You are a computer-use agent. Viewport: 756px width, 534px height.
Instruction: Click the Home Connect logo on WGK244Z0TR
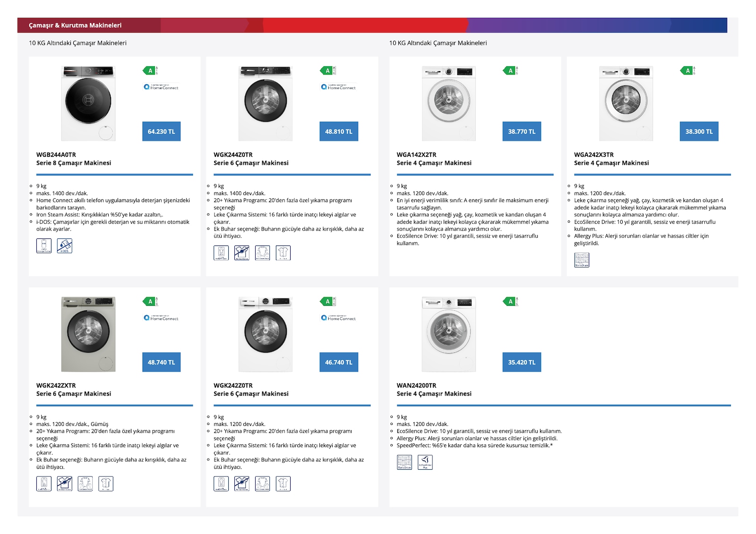[338, 87]
